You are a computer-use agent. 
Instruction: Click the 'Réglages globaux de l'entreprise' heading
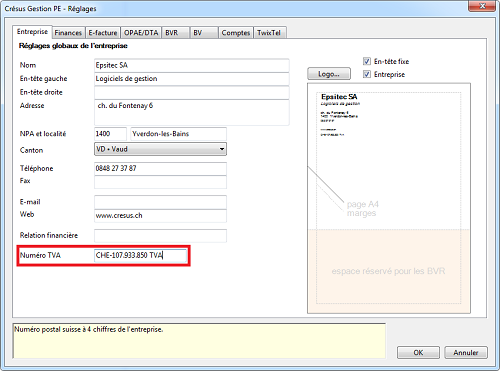[x=73, y=46]
